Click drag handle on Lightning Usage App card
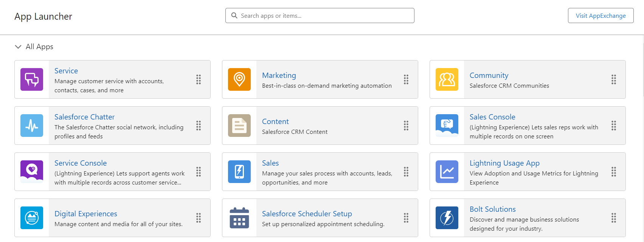This screenshot has width=644, height=242. coord(614,172)
